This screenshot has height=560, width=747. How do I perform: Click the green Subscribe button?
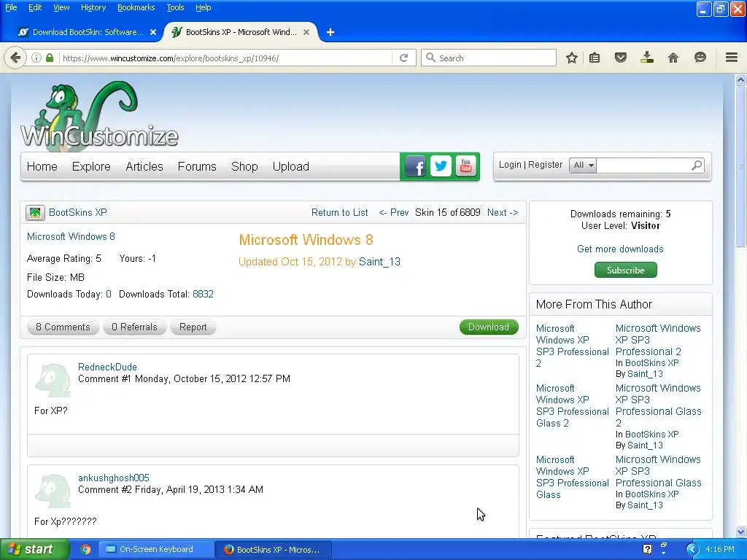click(625, 270)
